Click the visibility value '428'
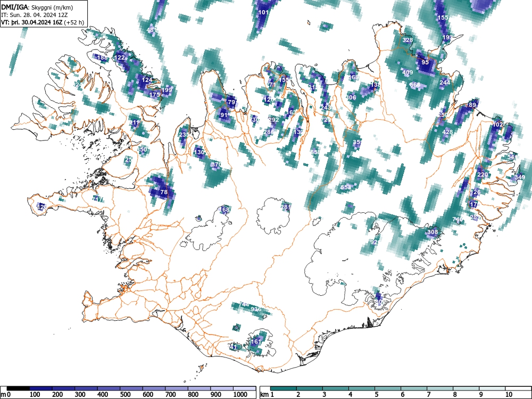532x399 pixels. pyautogui.click(x=447, y=132)
